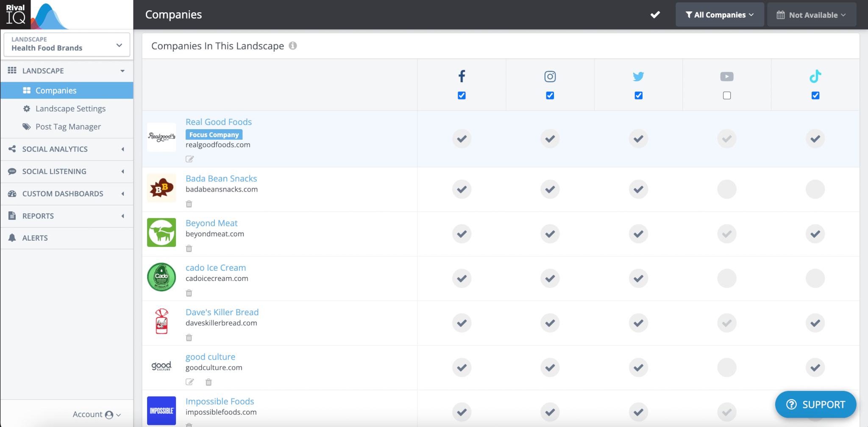Select the Landscape Settings gear icon
Image resolution: width=868 pixels, height=427 pixels.
pyautogui.click(x=27, y=108)
